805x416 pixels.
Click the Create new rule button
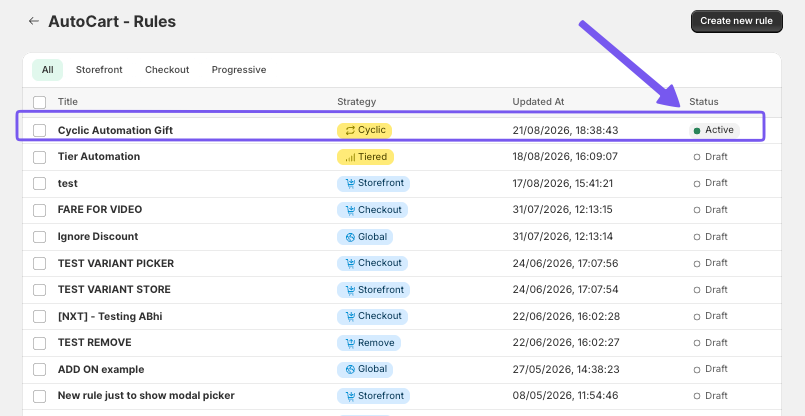click(x=737, y=21)
